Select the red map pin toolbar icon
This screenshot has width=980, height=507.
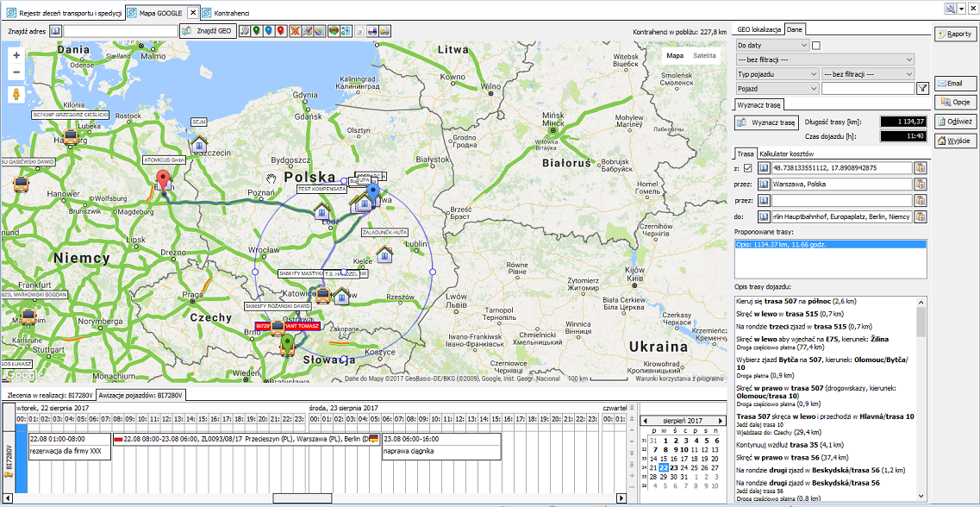click(281, 31)
